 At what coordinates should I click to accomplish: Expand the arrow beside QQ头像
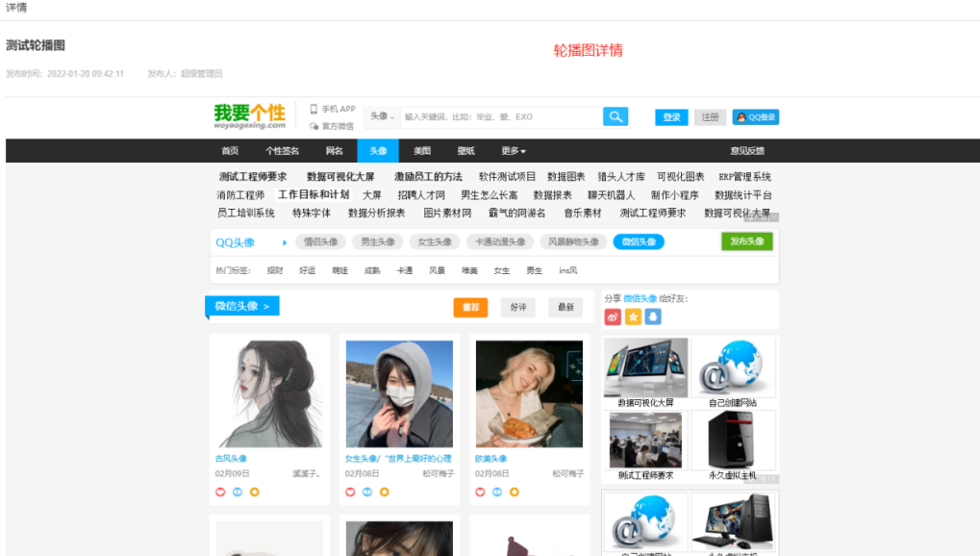[x=285, y=242]
